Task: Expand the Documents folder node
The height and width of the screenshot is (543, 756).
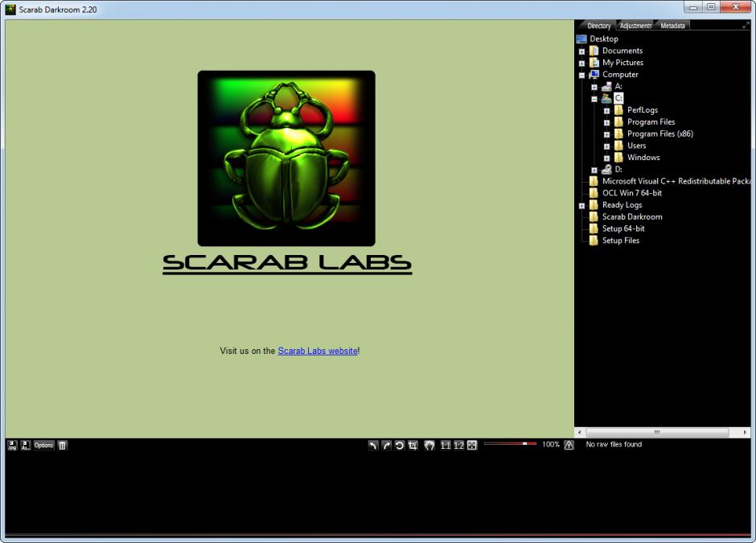Action: click(581, 51)
